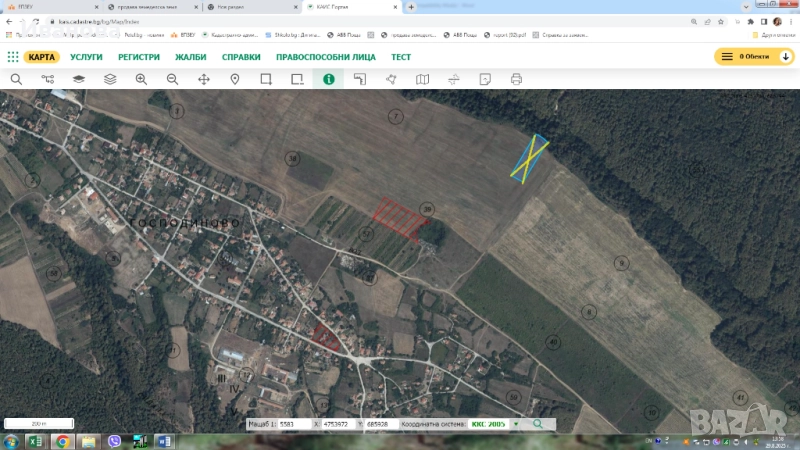The width and height of the screenshot is (800, 450).
Task: Open the Chrome three-dot menu
Action: (791, 22)
